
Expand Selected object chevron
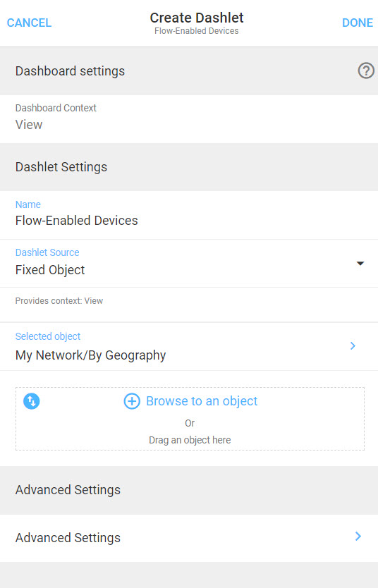[353, 345]
